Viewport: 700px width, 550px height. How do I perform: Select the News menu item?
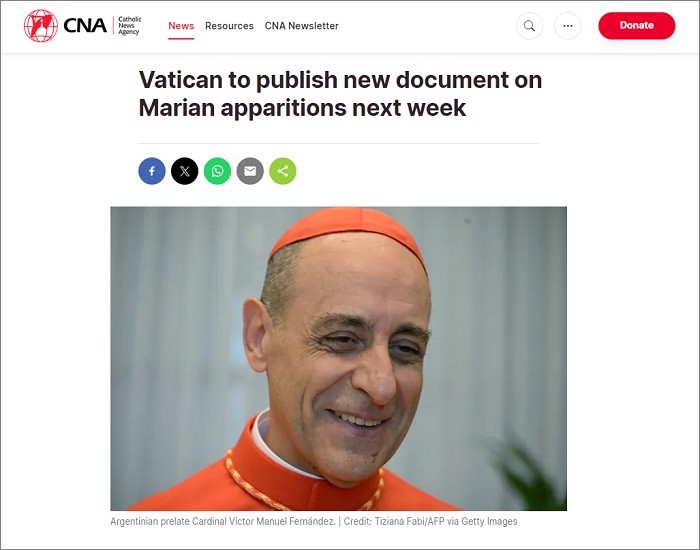[x=181, y=26]
